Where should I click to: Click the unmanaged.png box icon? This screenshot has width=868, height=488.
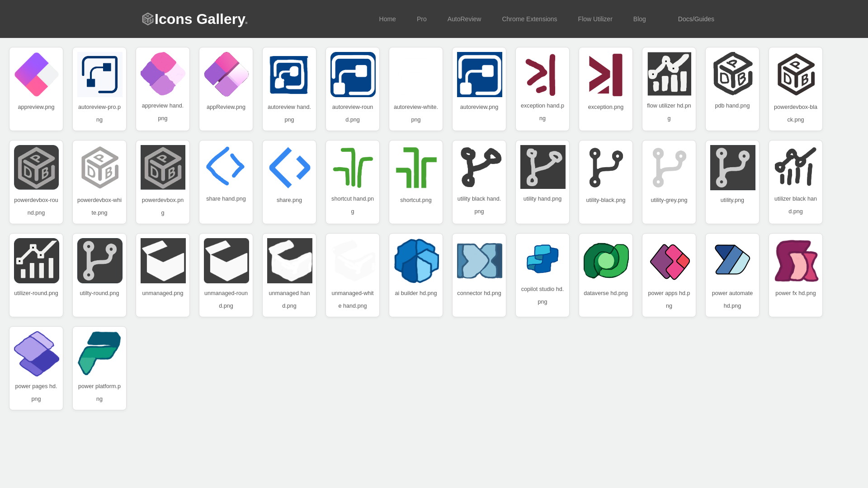click(163, 261)
